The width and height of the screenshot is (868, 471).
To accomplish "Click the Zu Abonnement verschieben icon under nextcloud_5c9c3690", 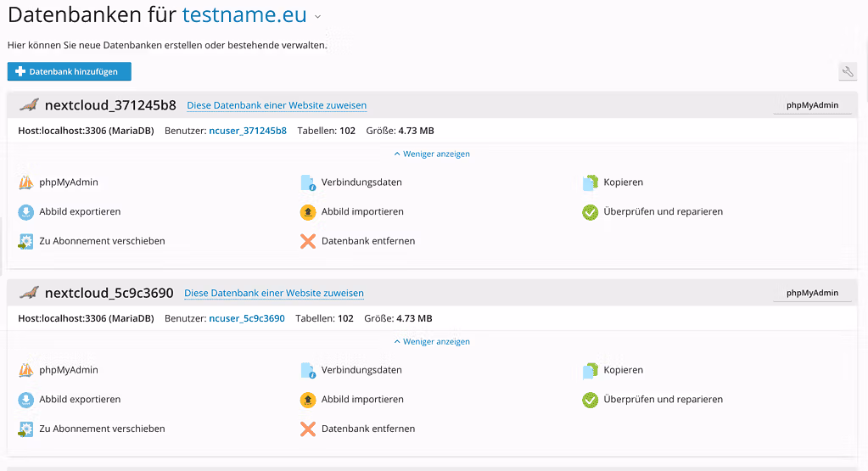I will click(x=26, y=429).
